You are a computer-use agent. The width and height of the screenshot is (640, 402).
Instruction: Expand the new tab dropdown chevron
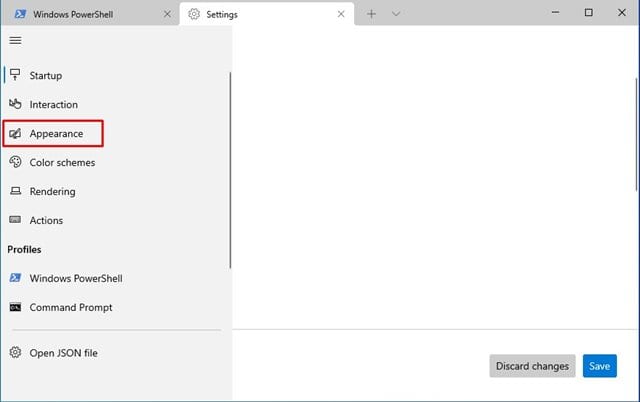point(396,14)
